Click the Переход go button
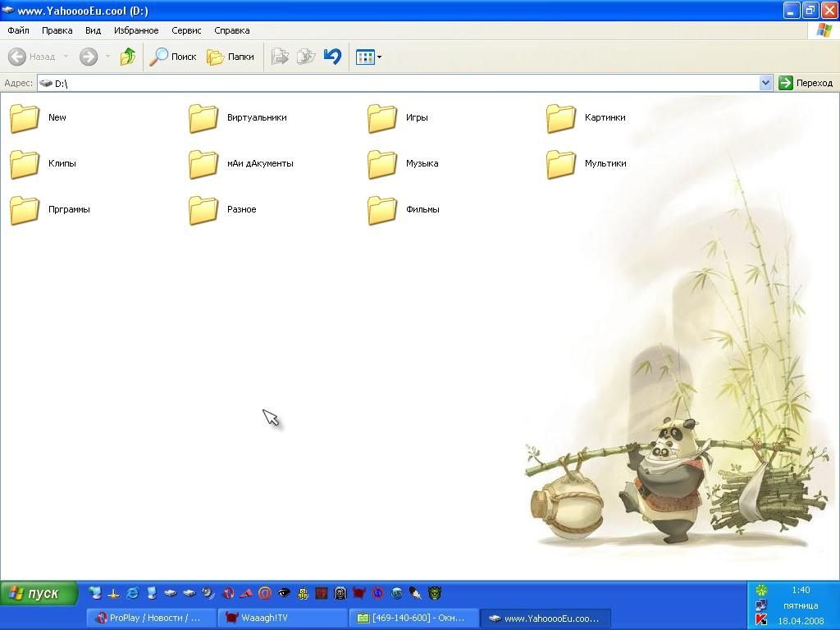Viewport: 840px width, 630px height. click(x=806, y=83)
